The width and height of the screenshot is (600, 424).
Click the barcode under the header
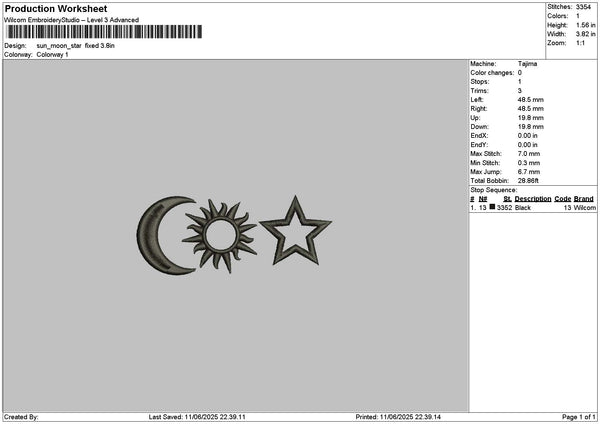click(104, 32)
